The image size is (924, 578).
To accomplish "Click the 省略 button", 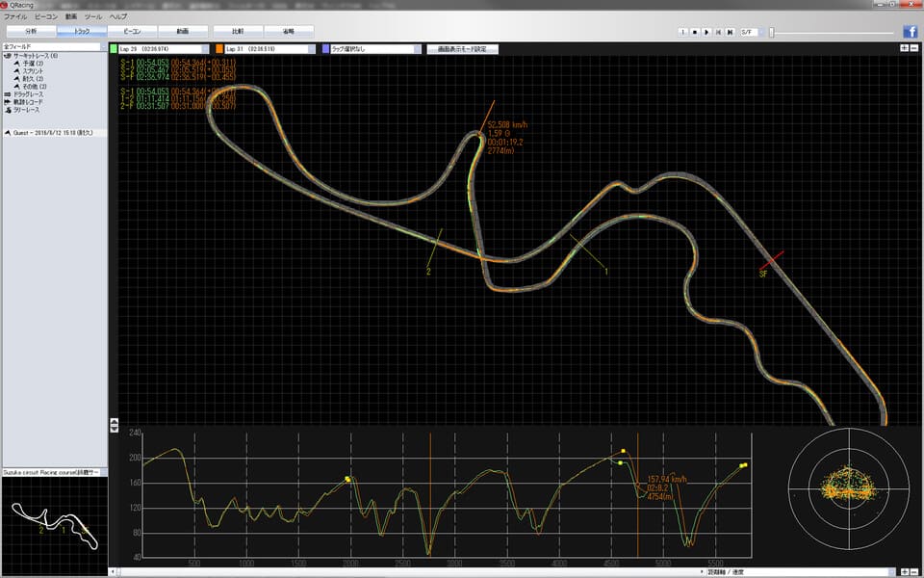I will click(289, 31).
